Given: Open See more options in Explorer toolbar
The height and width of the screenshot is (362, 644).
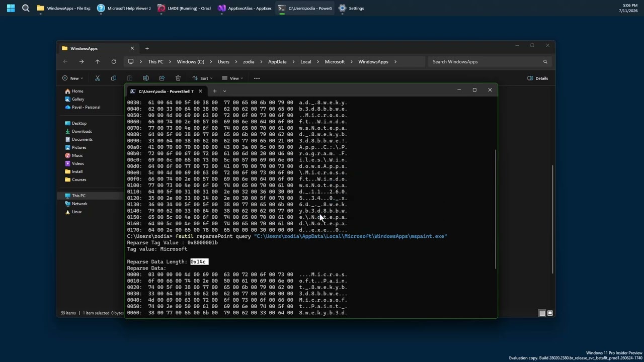Looking at the screenshot, I should [257, 78].
